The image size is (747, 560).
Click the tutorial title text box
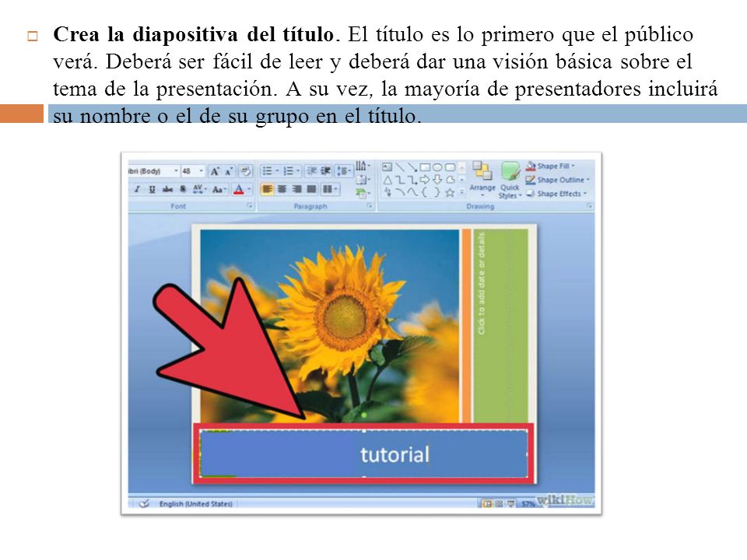[x=364, y=453]
